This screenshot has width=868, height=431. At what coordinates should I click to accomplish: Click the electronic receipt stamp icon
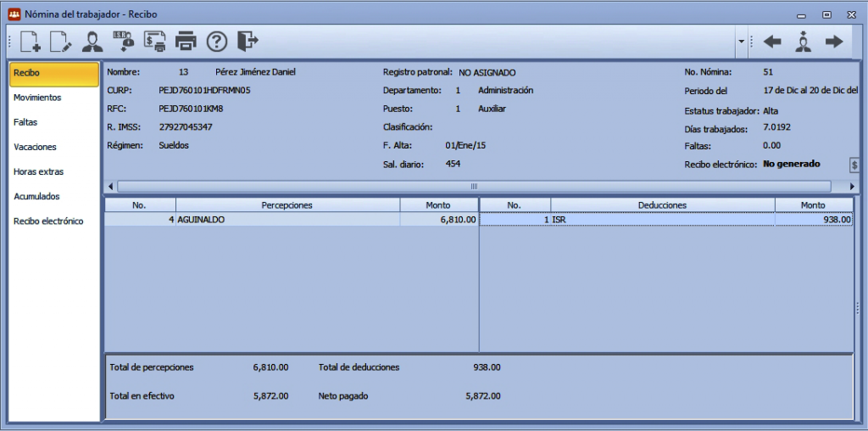coord(155,41)
